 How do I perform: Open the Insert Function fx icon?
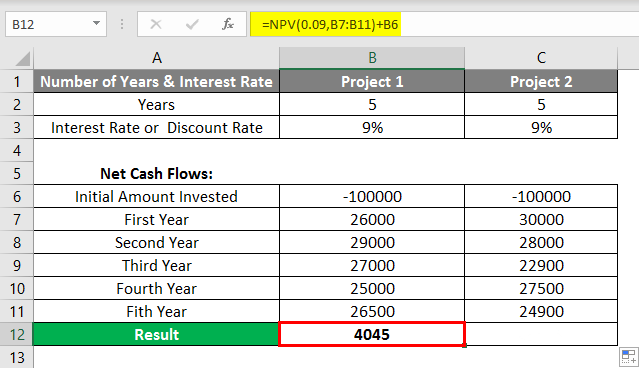[x=228, y=24]
